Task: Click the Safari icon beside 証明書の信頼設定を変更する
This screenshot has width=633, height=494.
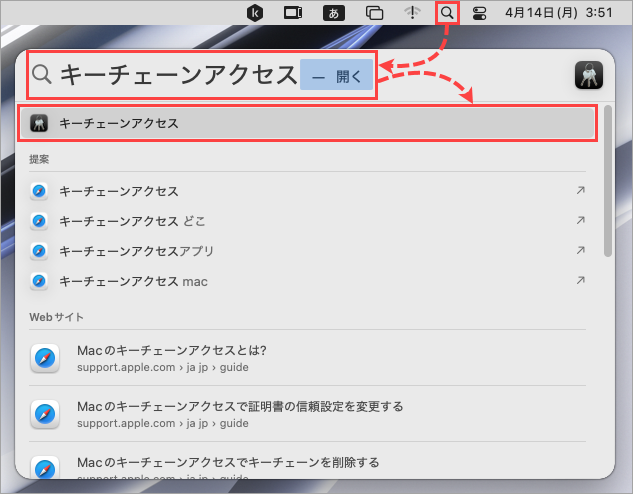Action: pyautogui.click(x=45, y=414)
